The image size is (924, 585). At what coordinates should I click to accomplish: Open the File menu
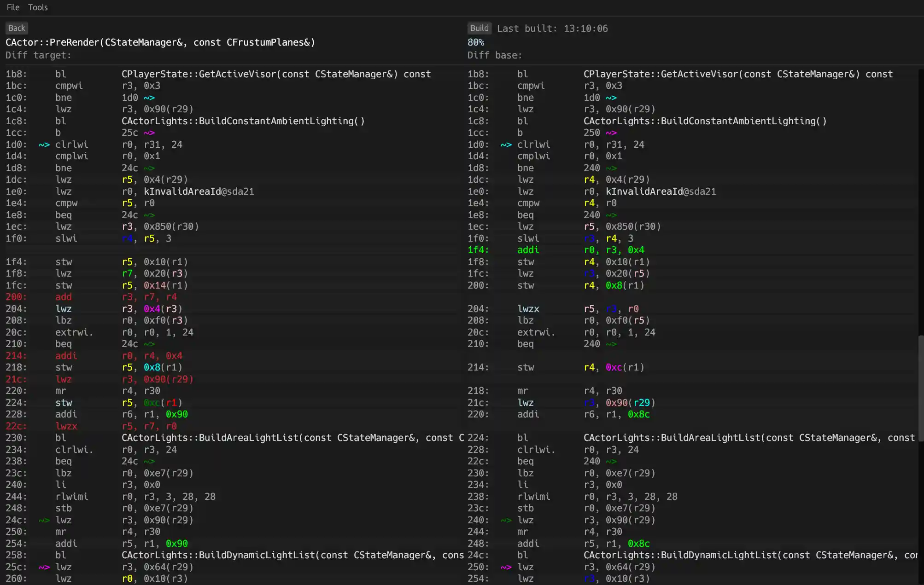pyautogui.click(x=12, y=7)
